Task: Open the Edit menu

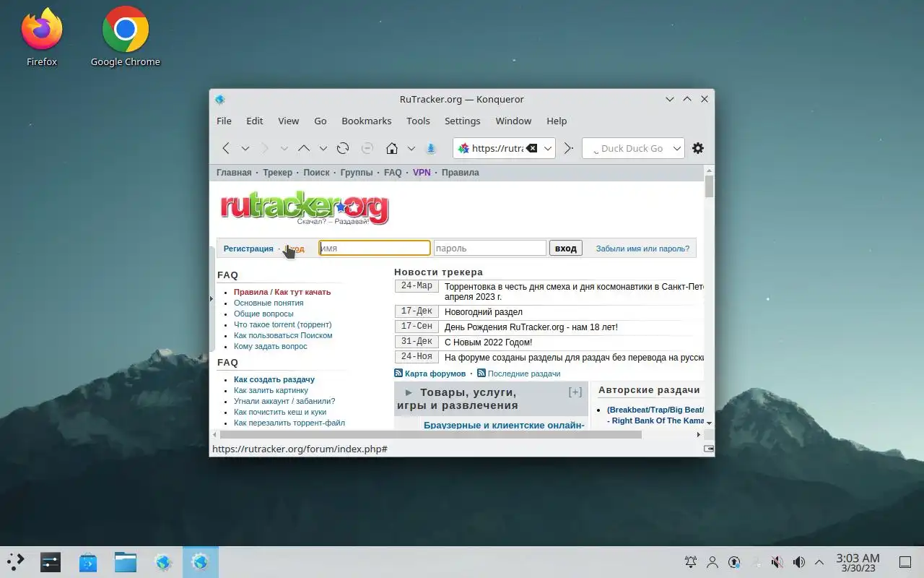Action: point(255,121)
